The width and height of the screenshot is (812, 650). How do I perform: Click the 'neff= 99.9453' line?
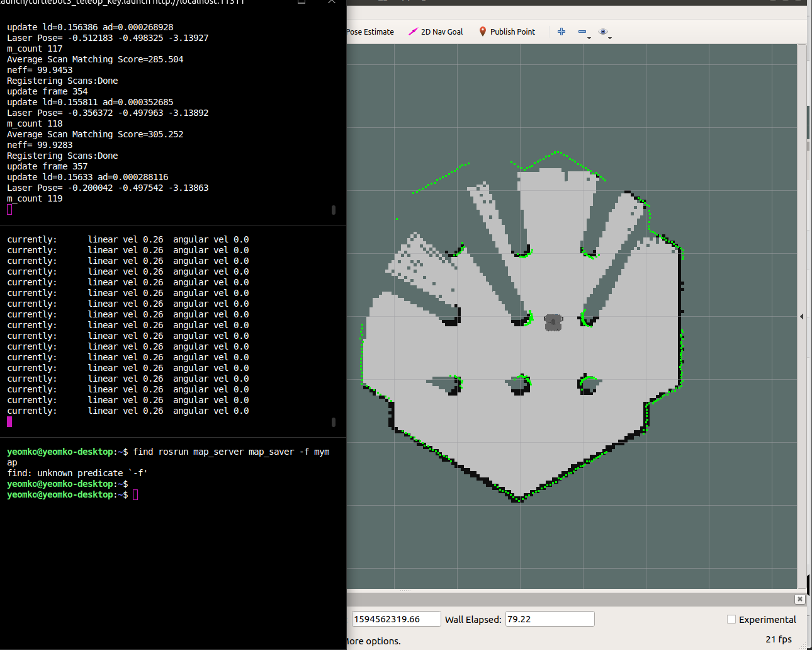[x=40, y=70]
